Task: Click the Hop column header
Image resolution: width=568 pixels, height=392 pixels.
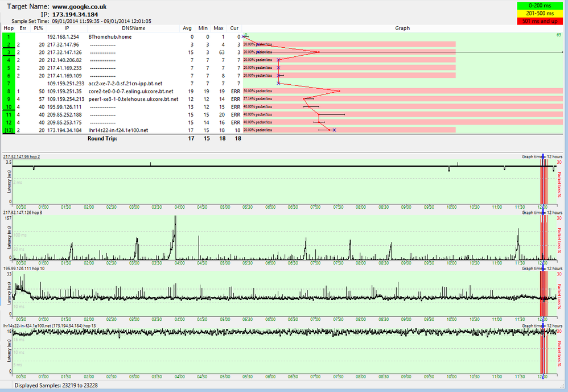Action: pyautogui.click(x=9, y=28)
